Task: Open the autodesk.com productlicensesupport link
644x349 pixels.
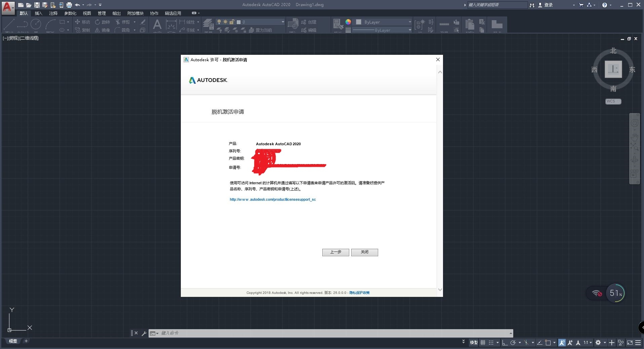Action: [273, 199]
